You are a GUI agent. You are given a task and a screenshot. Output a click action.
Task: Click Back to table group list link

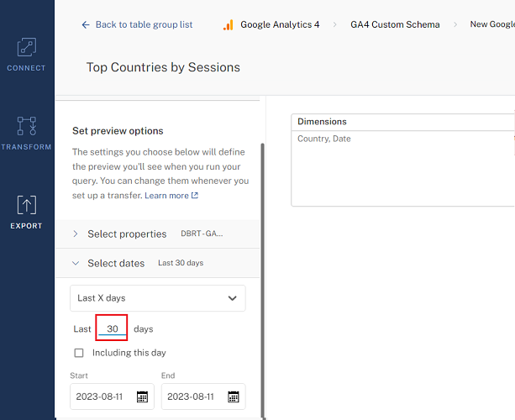(x=144, y=24)
